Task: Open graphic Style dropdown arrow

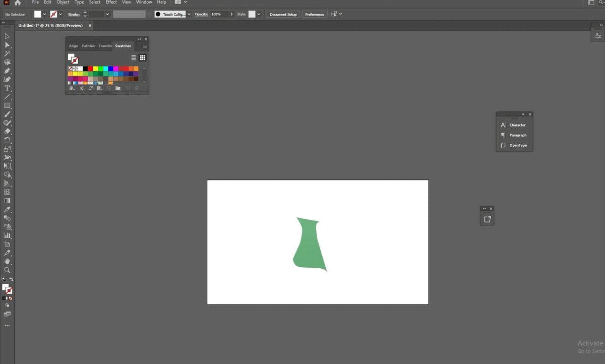Action: [259, 14]
